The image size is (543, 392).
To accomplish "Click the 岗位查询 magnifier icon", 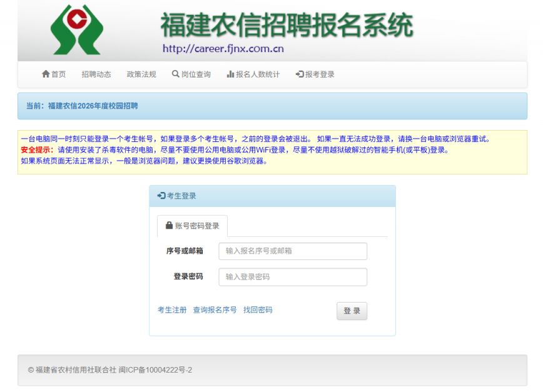I will (x=176, y=74).
